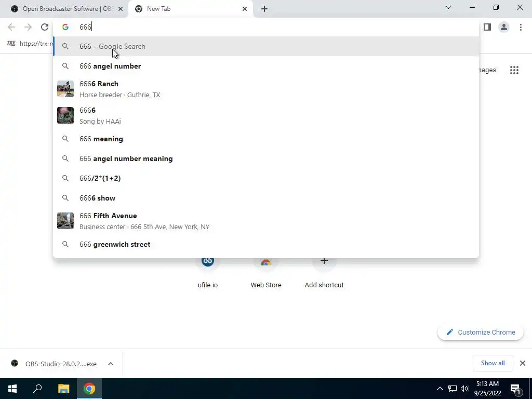The width and height of the screenshot is (532, 399).
Task: Click the Chrome taskbar icon
Action: pyautogui.click(x=89, y=389)
